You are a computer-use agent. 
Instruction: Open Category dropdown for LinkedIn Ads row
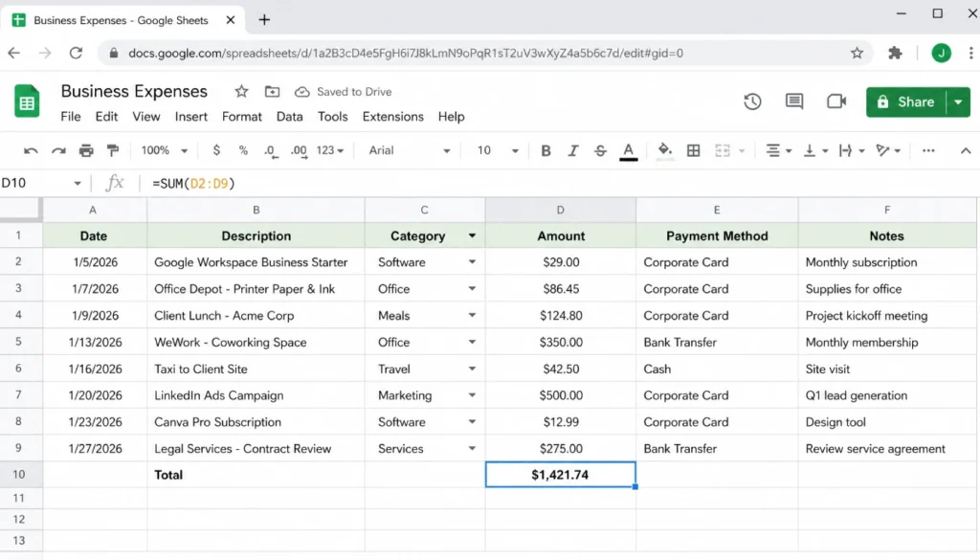pos(472,395)
